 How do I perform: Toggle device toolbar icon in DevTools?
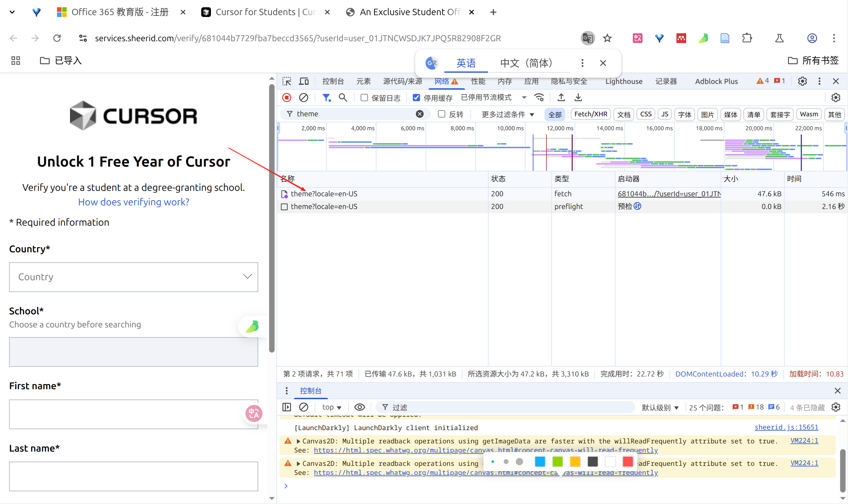pyautogui.click(x=303, y=81)
